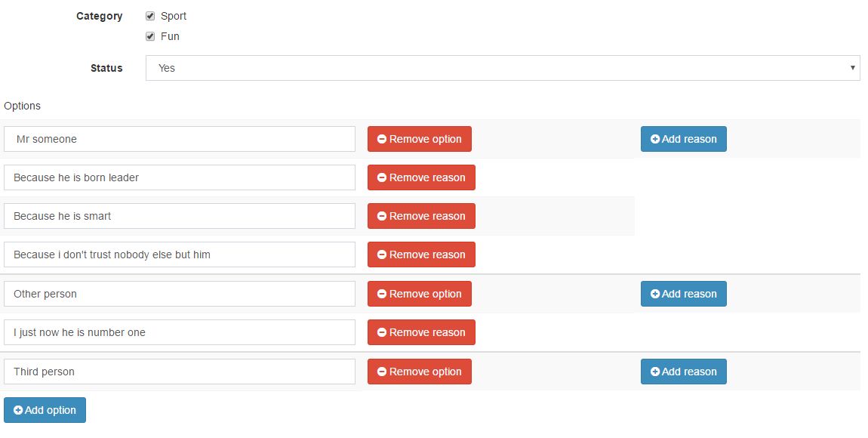Click minus icon beside 'Because he is smart'

click(382, 216)
